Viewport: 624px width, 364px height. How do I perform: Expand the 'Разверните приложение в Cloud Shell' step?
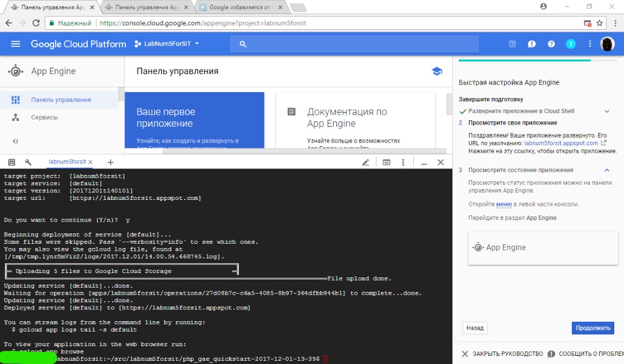tap(607, 112)
